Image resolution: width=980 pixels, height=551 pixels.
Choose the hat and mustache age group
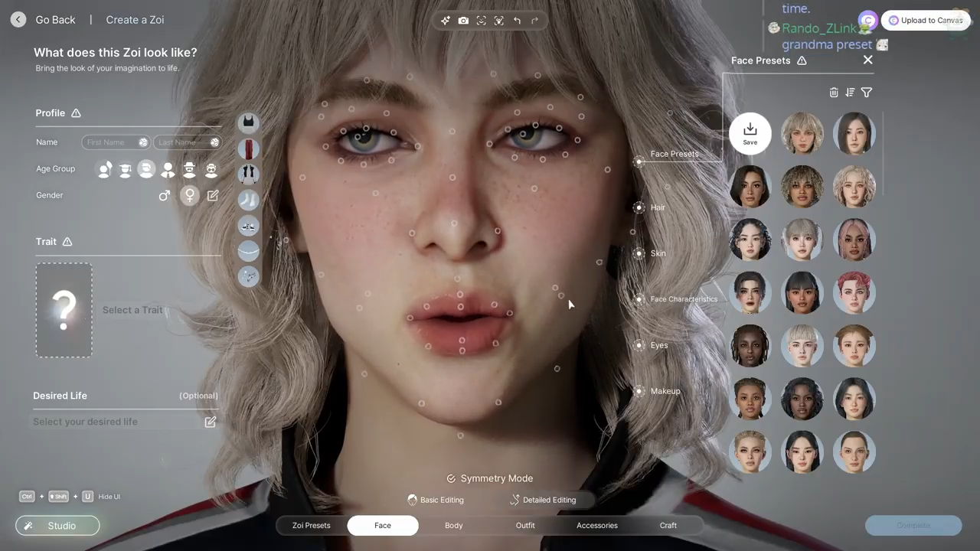tap(189, 169)
